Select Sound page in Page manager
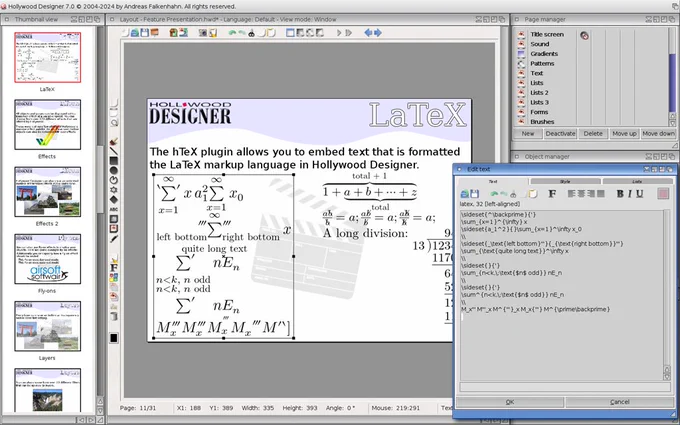 tap(539, 44)
